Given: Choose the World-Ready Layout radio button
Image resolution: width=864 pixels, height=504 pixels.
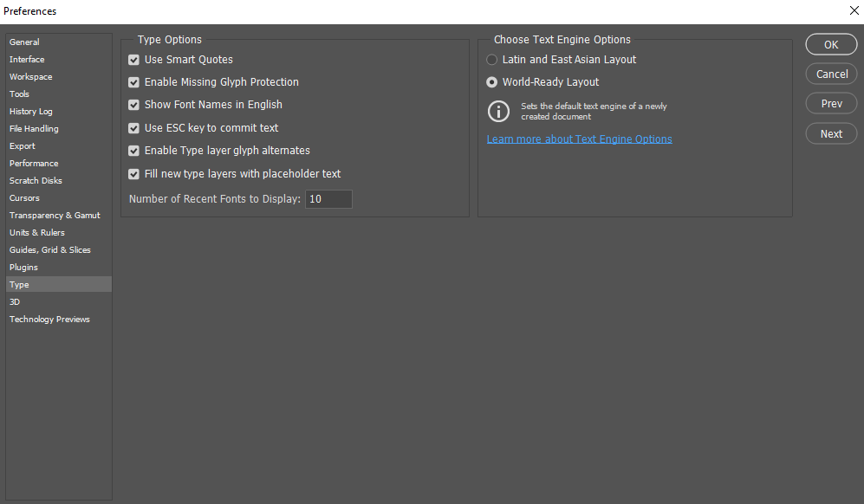Looking at the screenshot, I should pos(492,82).
